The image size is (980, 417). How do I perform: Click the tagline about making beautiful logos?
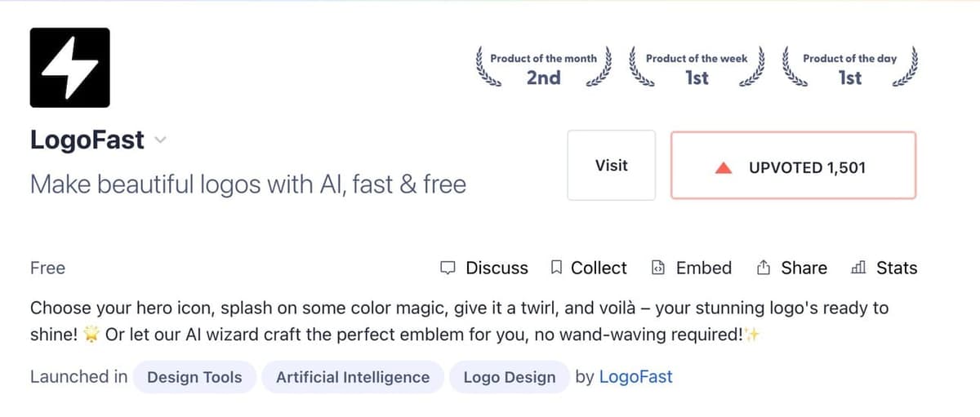(247, 184)
